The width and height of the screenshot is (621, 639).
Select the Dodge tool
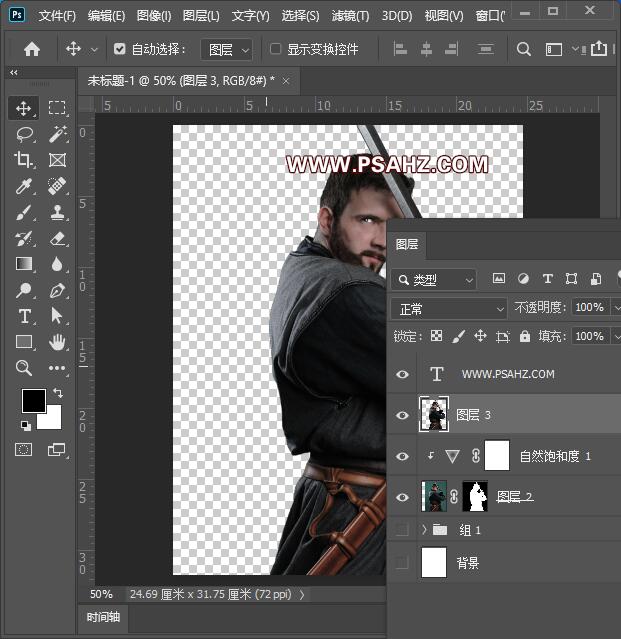pyautogui.click(x=24, y=290)
